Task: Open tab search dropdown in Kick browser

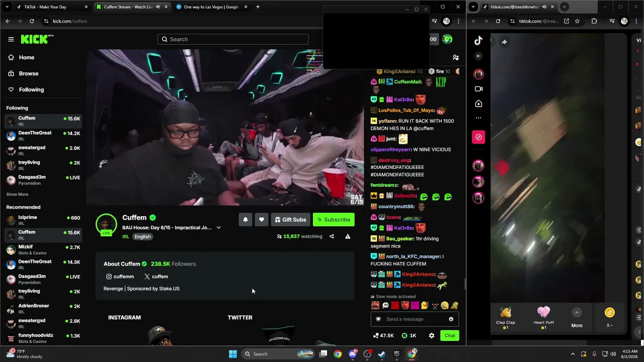Action: (x=7, y=7)
